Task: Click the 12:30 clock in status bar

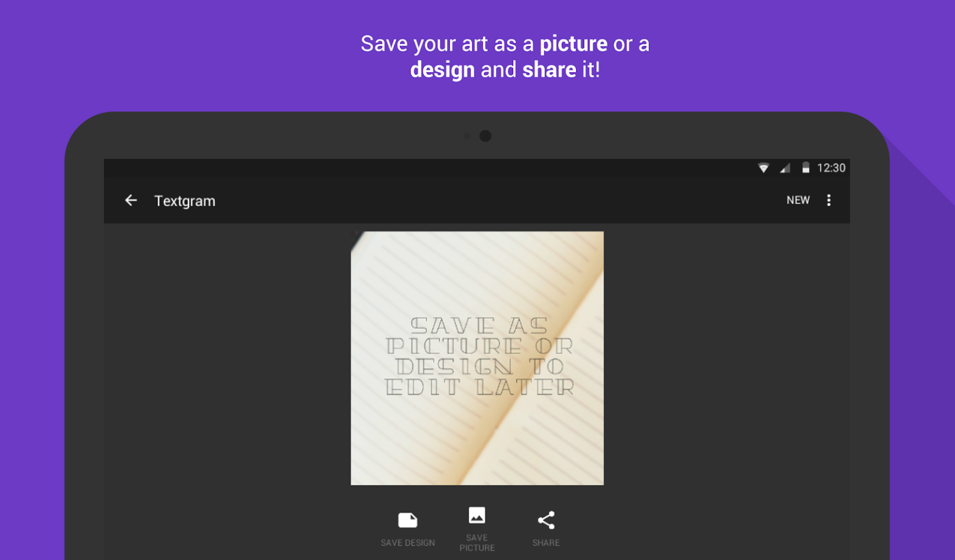Action: (831, 168)
